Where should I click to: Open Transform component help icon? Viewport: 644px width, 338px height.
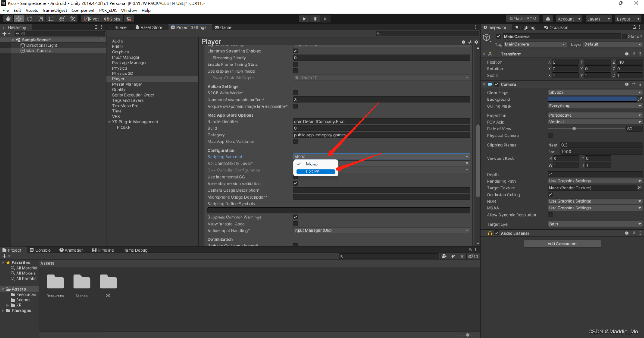(x=626, y=54)
